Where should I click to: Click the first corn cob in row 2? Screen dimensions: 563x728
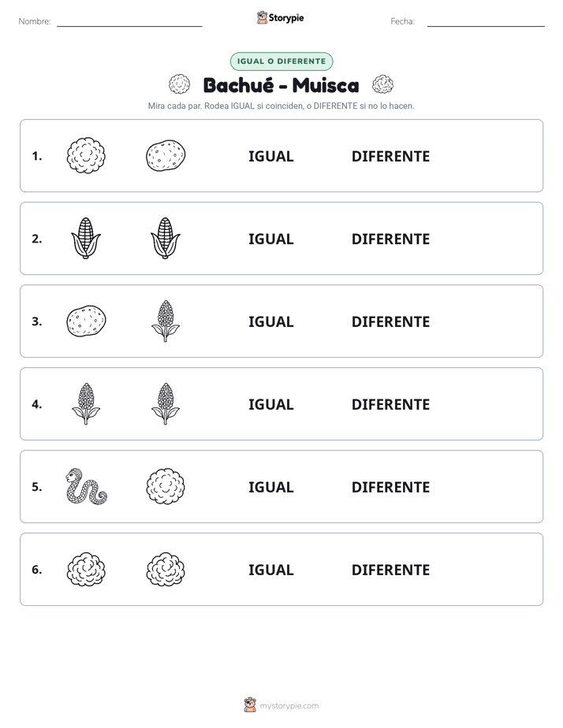point(86,238)
